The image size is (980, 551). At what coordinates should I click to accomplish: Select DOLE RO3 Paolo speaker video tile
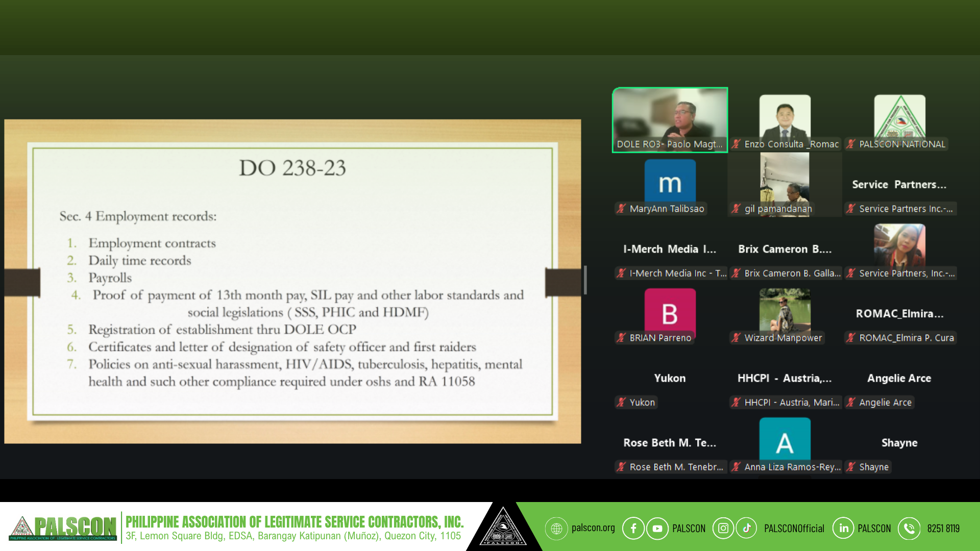pyautogui.click(x=670, y=120)
